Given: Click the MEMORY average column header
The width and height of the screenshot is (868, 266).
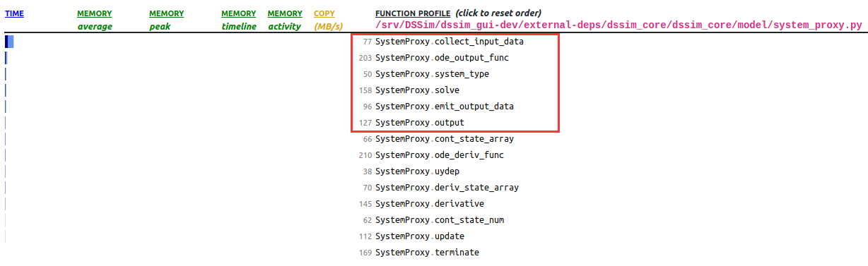Looking at the screenshot, I should 95,20.
